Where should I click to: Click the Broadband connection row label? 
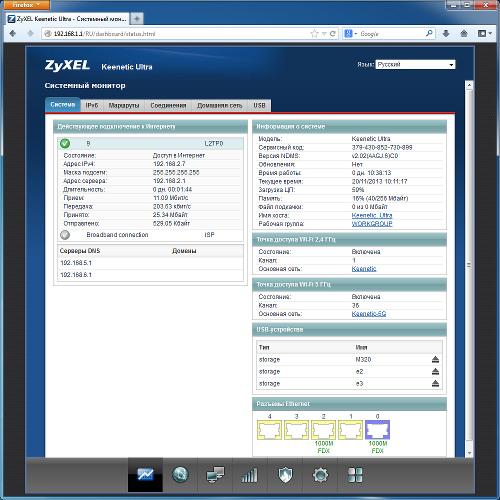117,235
